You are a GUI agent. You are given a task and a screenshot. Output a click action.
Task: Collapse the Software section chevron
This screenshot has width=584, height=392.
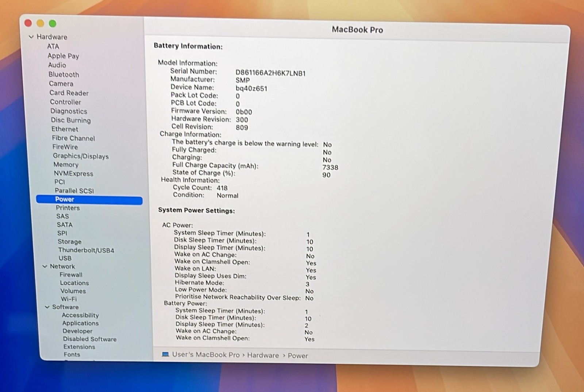47,307
